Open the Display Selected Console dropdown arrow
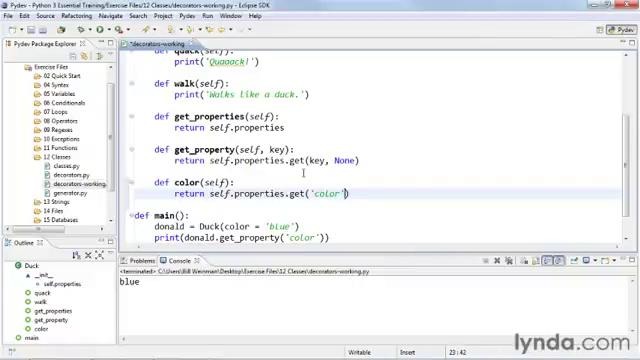The image size is (640, 360). pyautogui.click(x=595, y=260)
